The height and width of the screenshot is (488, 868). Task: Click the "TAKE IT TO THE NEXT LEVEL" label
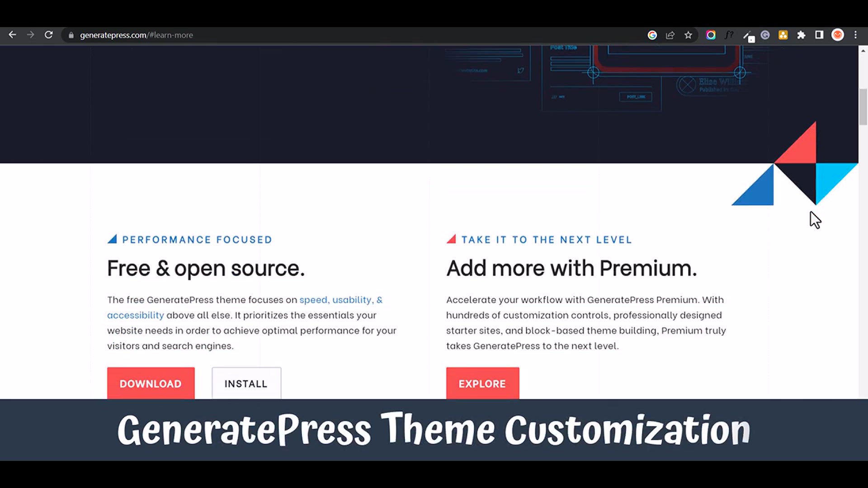[547, 240]
